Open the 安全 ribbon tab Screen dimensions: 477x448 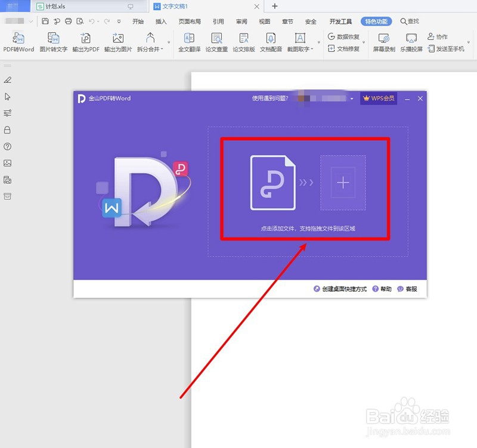(x=311, y=21)
